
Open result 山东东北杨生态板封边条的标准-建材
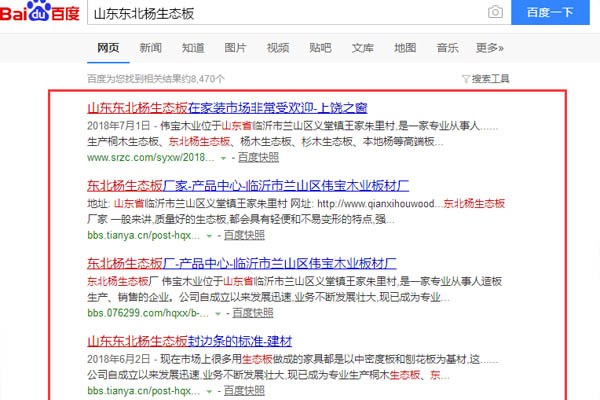point(190,341)
